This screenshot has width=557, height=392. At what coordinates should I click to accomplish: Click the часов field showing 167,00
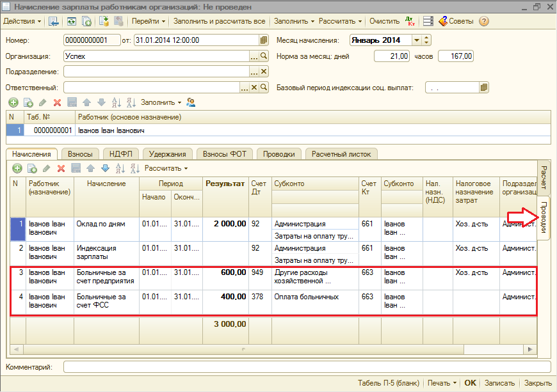(x=456, y=56)
